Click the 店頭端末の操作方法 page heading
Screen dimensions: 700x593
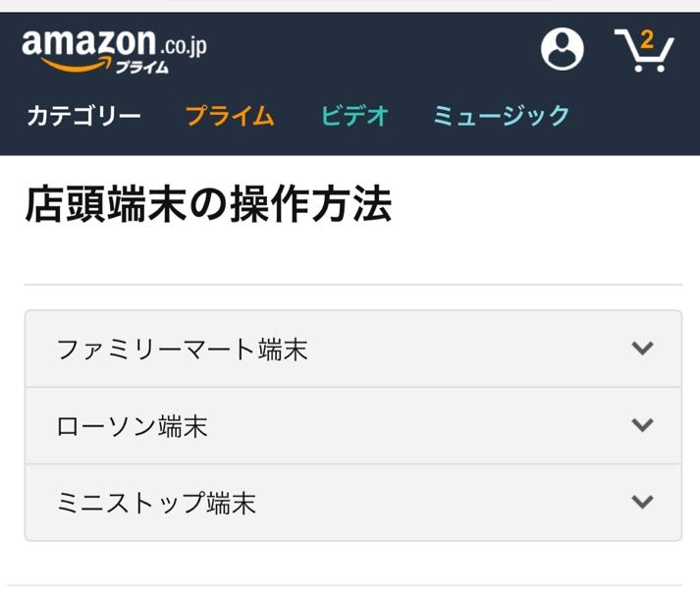[x=208, y=206]
